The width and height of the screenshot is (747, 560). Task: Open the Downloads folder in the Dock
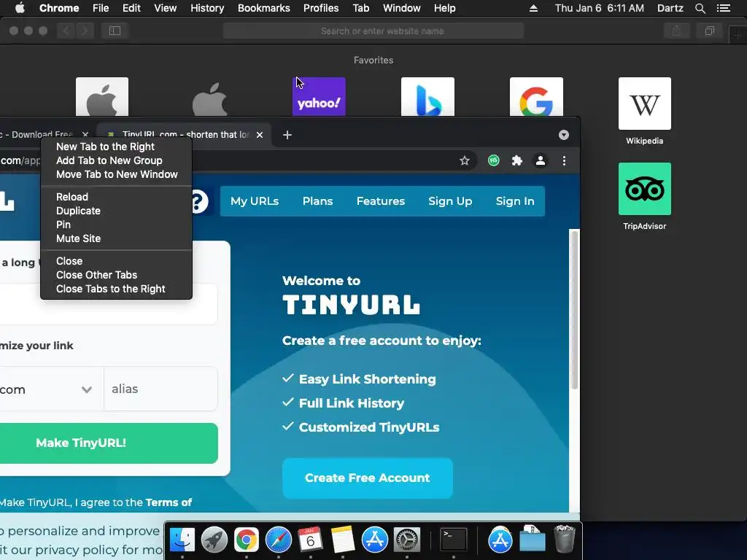pos(532,539)
